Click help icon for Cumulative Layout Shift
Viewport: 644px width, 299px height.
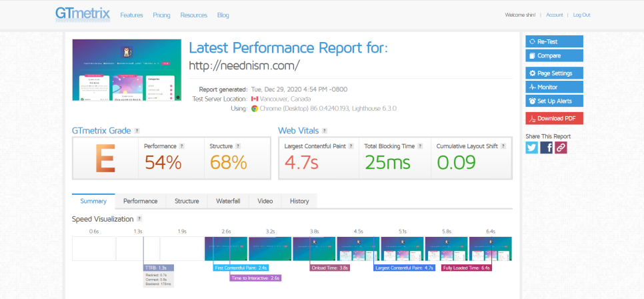coord(503,146)
